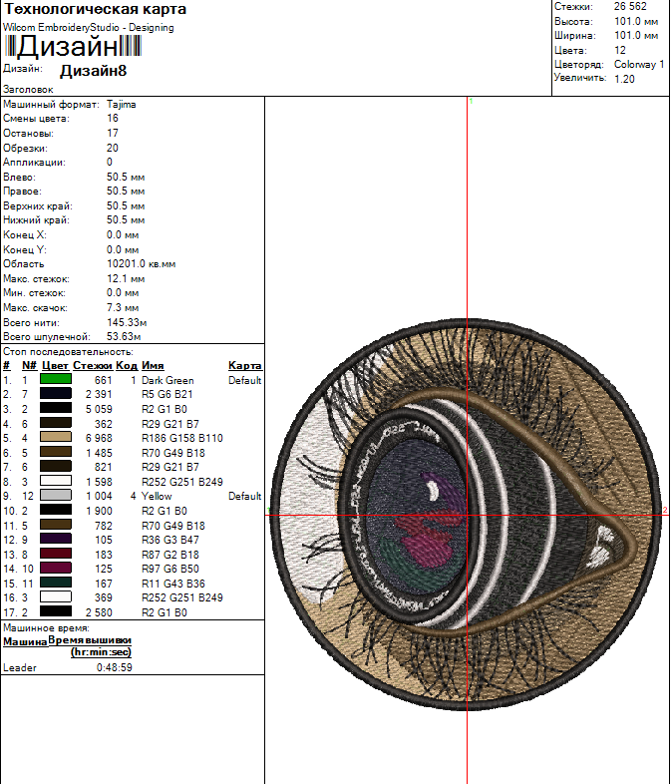The image size is (672, 784).
Task: Click the max stitch value '12.1 мм'
Action: (x=126, y=278)
